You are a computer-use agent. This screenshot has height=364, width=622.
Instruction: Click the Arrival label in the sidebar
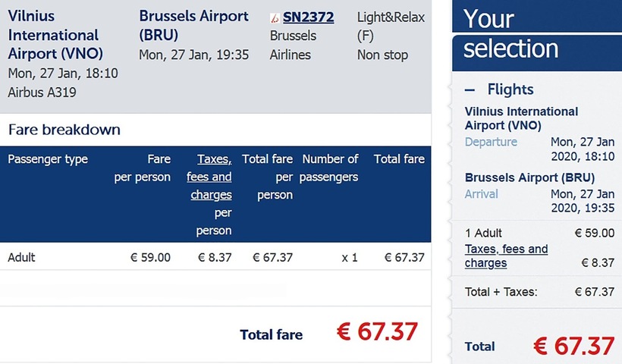[482, 193]
